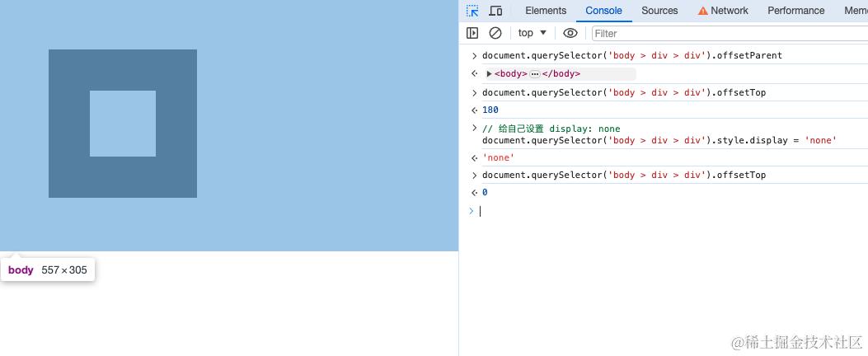868x356 pixels.
Task: Click the inner light blue square
Action: (x=122, y=124)
